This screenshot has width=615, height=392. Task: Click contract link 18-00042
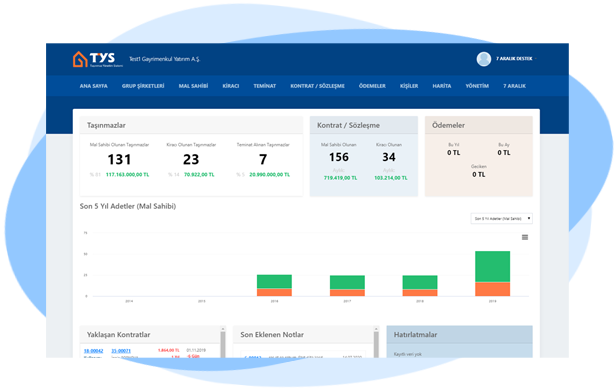pos(93,351)
